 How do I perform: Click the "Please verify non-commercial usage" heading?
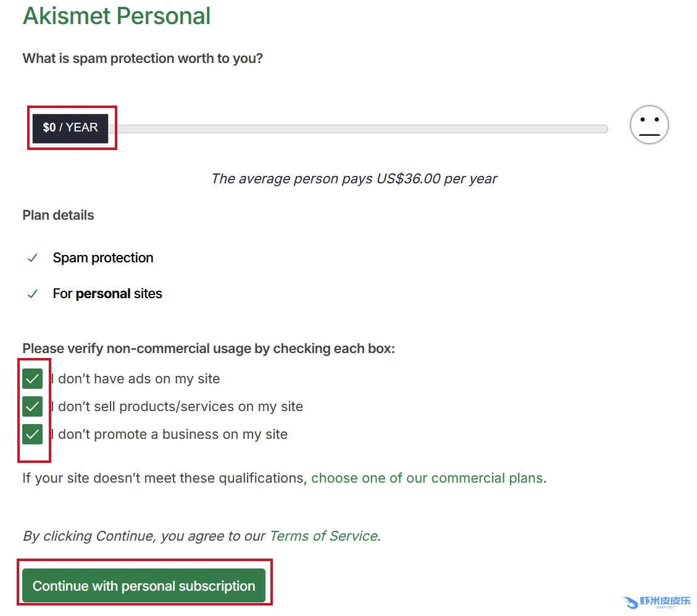(209, 349)
